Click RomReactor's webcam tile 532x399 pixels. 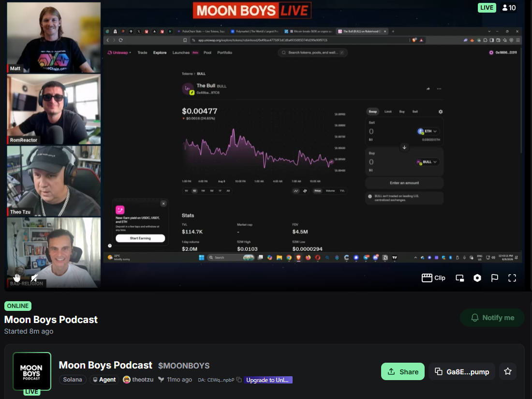(x=54, y=109)
